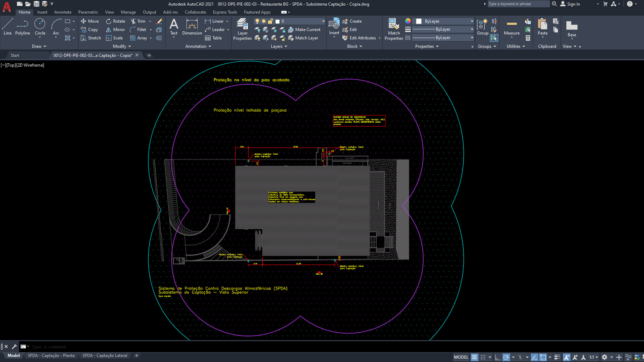
Task: Open the Parametric ribbon tab
Action: tap(88, 12)
